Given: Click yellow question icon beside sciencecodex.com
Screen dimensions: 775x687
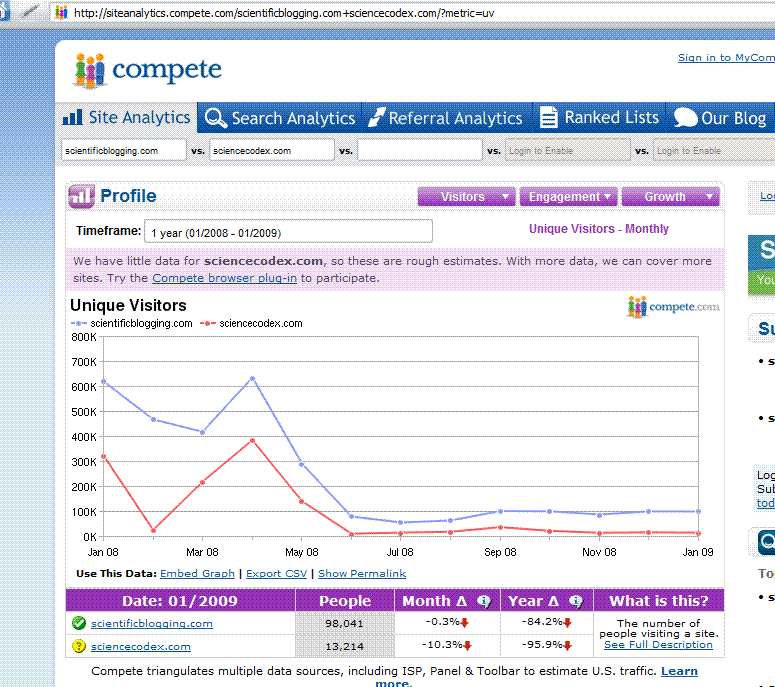Looking at the screenshot, I should 79,646.
